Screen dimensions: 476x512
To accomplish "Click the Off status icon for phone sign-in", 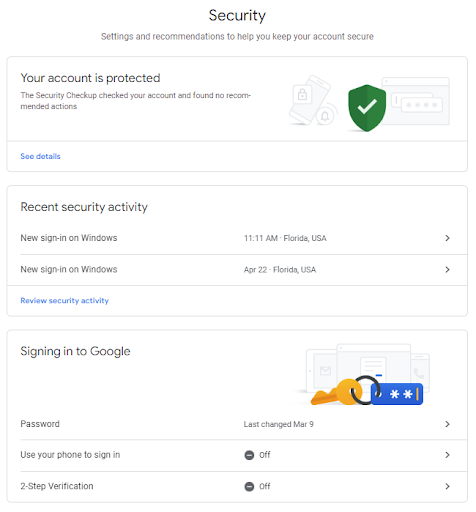I will [x=249, y=455].
